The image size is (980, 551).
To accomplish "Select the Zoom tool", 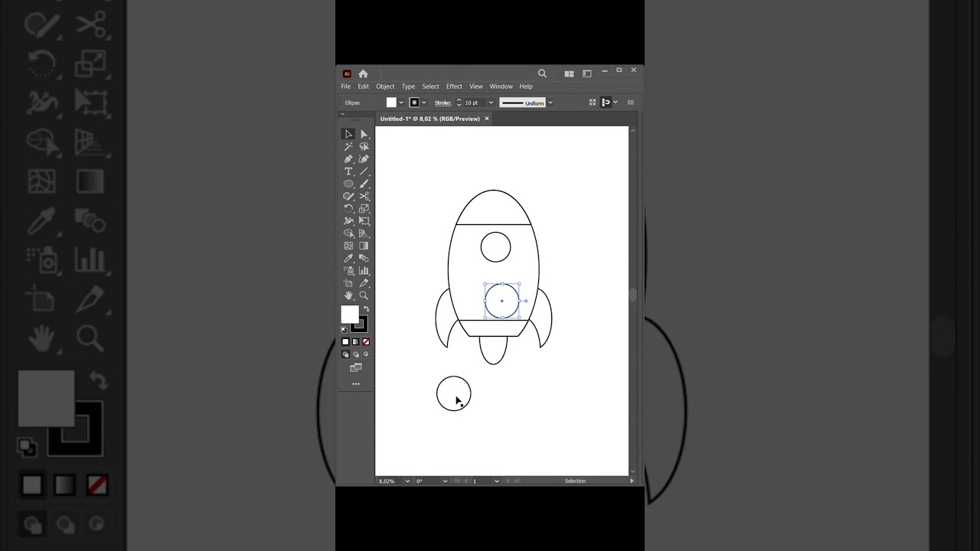I will click(364, 295).
